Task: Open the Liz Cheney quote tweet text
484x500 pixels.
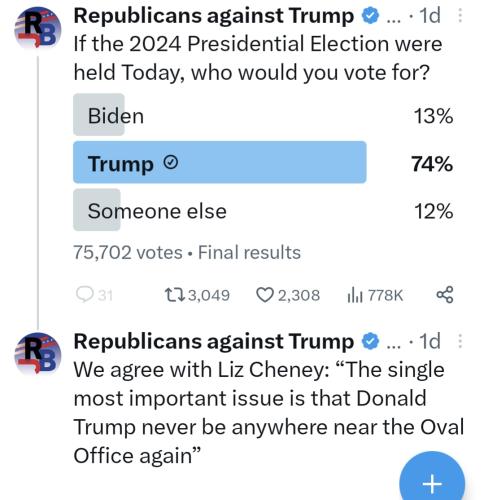Action: [x=269, y=413]
